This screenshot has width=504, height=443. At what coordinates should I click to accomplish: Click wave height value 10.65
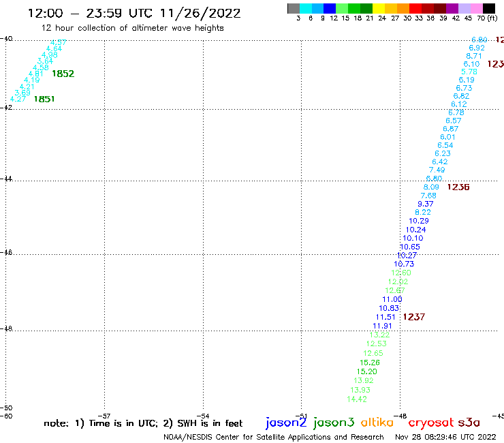pyautogui.click(x=410, y=247)
